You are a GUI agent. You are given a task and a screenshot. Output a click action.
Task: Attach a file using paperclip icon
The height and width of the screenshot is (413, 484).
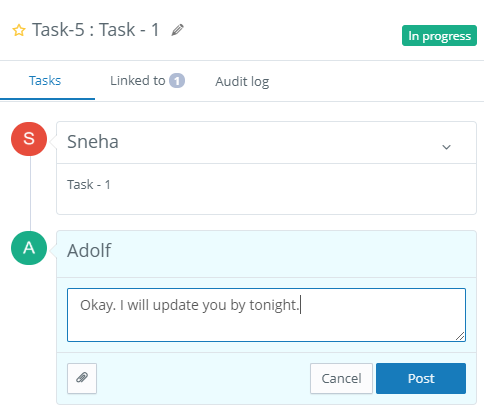click(82, 378)
